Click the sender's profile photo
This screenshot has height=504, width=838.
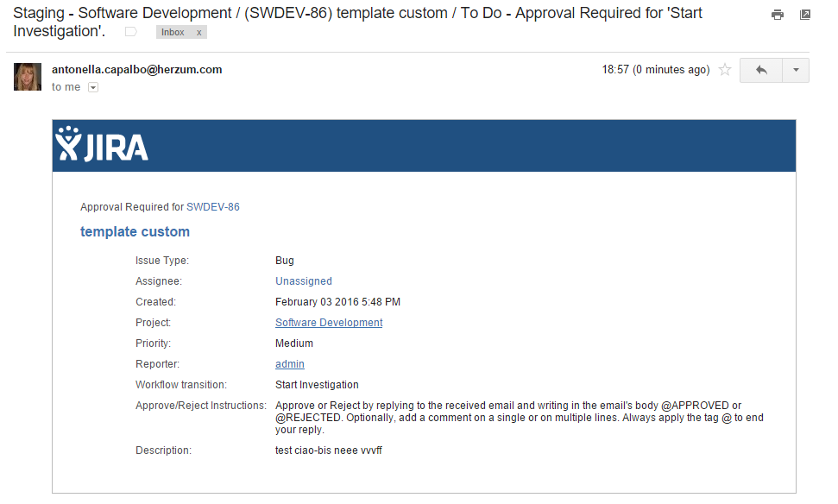coord(28,77)
